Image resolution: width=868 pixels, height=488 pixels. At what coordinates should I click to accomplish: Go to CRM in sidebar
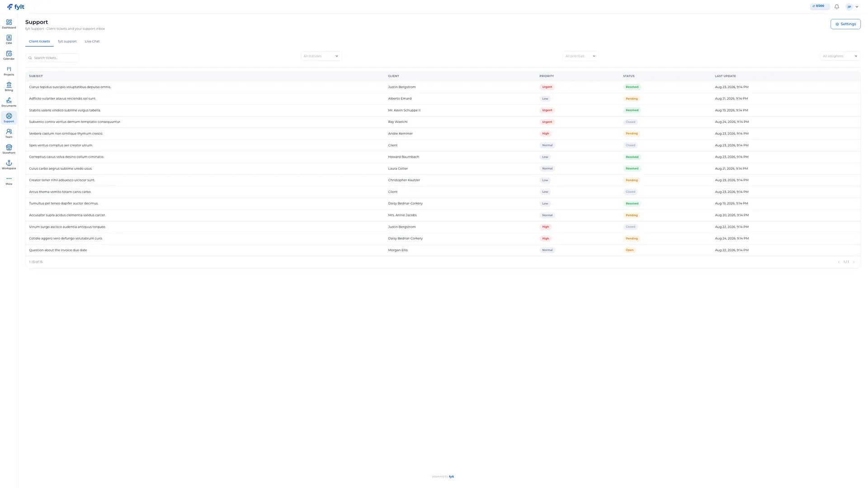pos(9,40)
